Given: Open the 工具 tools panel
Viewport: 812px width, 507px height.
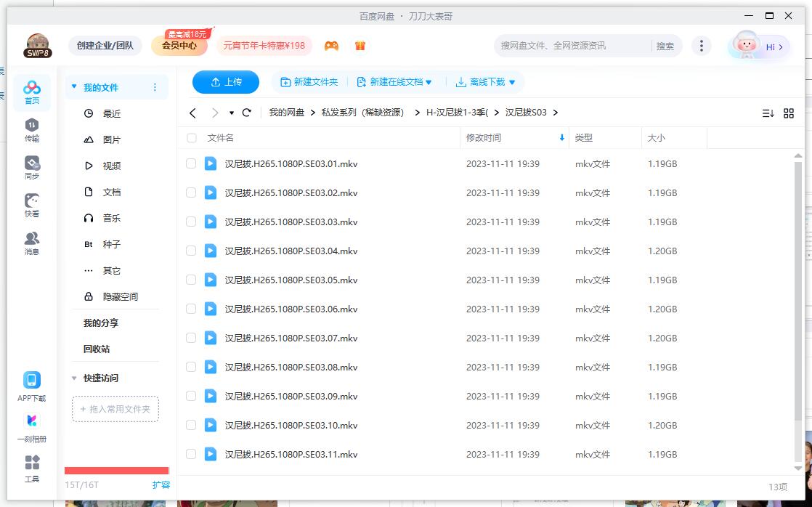Looking at the screenshot, I should pos(32,469).
